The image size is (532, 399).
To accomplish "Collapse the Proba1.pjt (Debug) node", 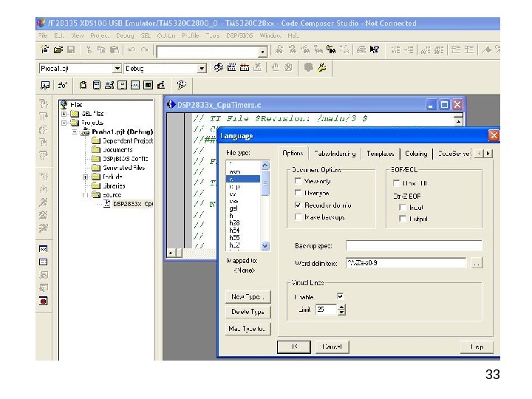I will point(75,132).
